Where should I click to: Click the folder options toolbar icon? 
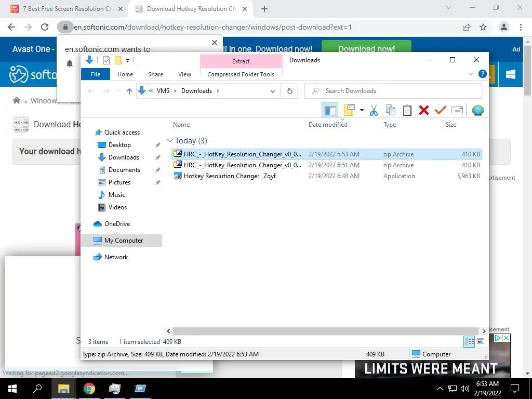pos(349,110)
